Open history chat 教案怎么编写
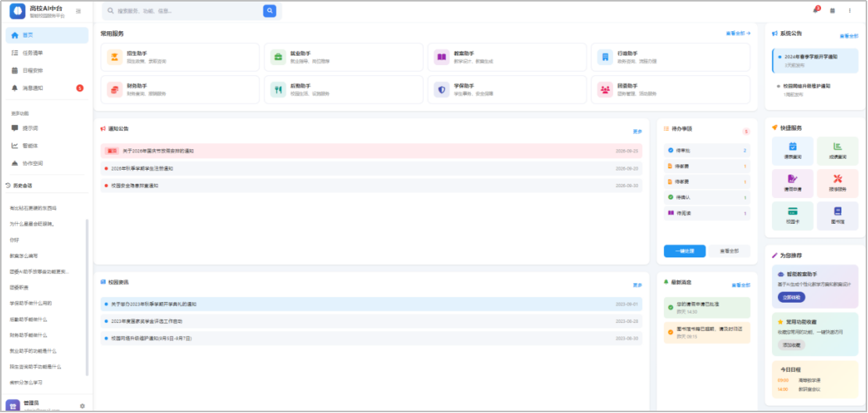Screen dimensions: 868x413 (23, 256)
